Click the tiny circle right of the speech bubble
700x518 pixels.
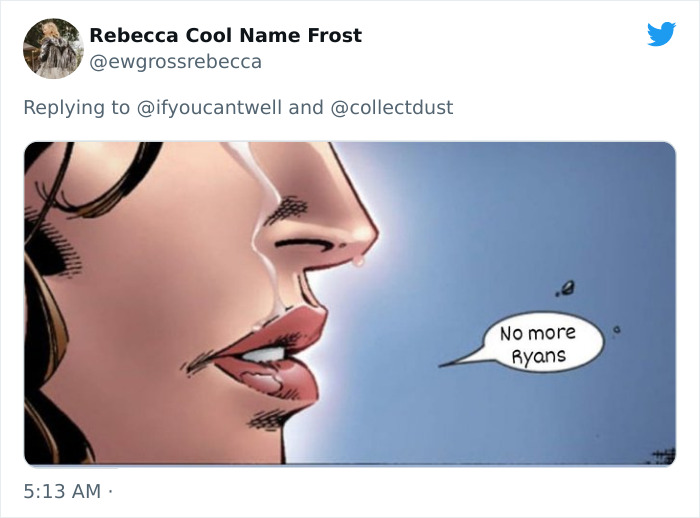pos(617,326)
